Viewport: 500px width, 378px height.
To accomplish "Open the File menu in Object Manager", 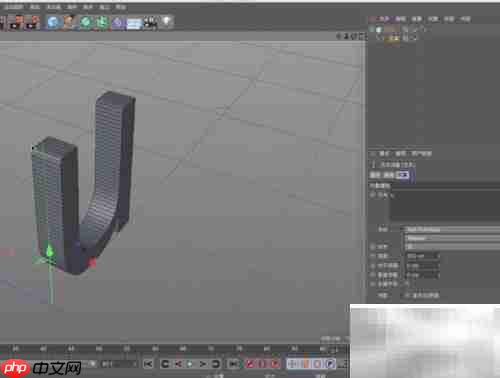I will tap(384, 19).
